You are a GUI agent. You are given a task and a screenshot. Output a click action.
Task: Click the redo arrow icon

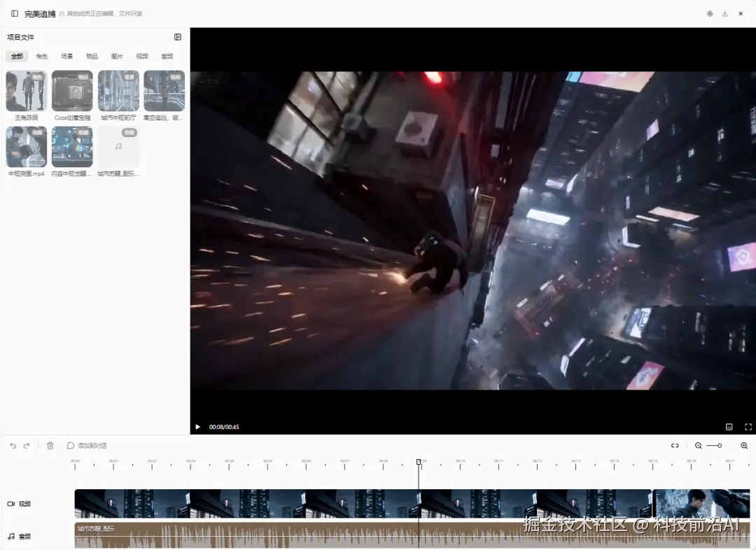(x=27, y=446)
